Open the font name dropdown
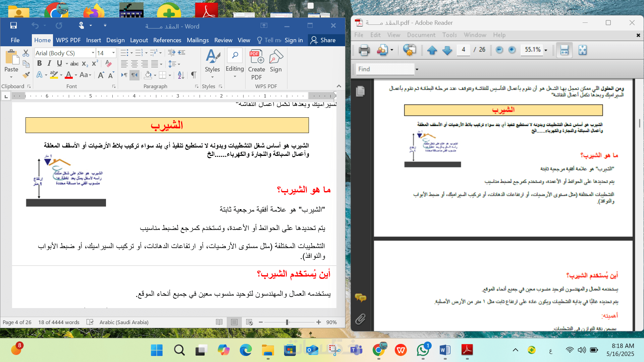Viewport: 644px width, 362px height. tap(93, 53)
